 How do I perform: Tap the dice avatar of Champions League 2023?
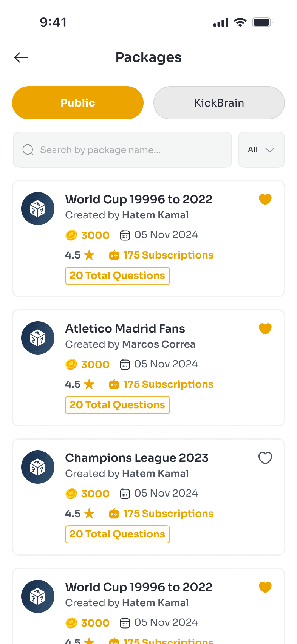pyautogui.click(x=38, y=467)
